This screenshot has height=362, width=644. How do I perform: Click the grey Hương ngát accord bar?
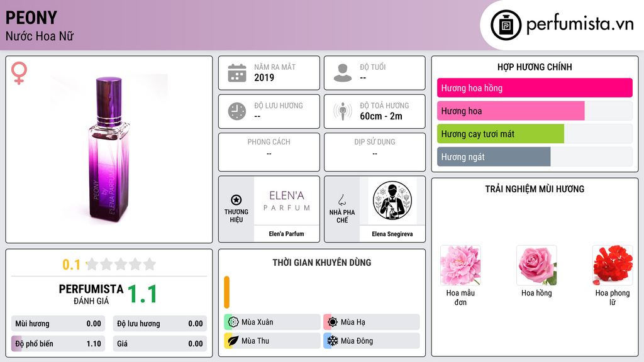pos(494,156)
